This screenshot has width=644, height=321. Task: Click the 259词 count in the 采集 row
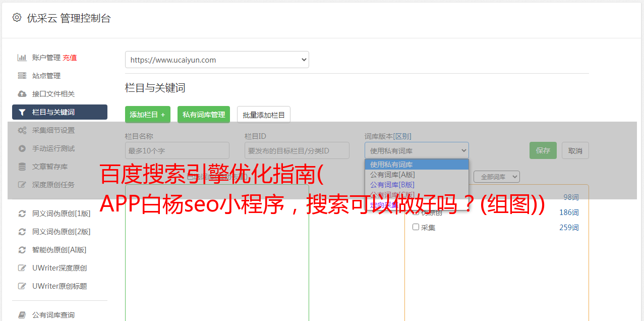tap(569, 228)
